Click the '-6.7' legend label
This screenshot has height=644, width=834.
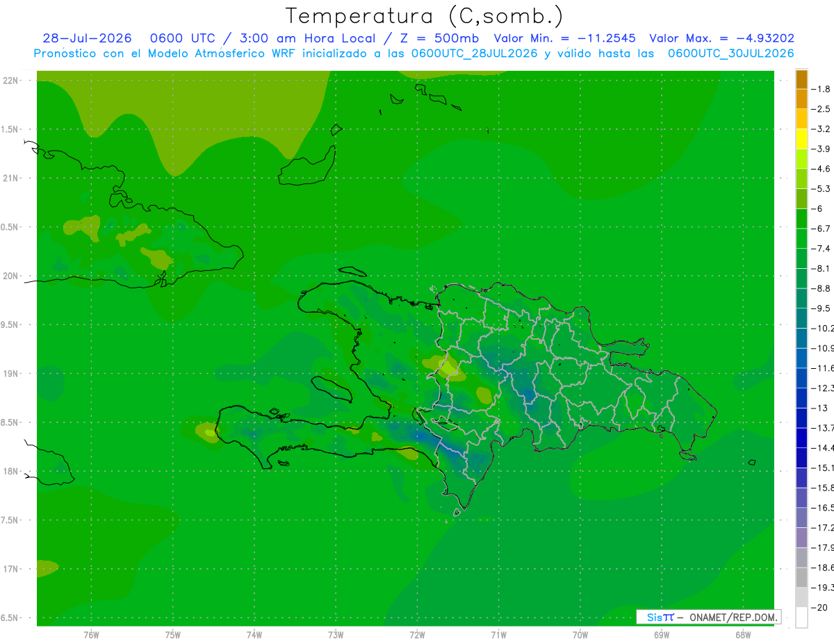tap(821, 229)
